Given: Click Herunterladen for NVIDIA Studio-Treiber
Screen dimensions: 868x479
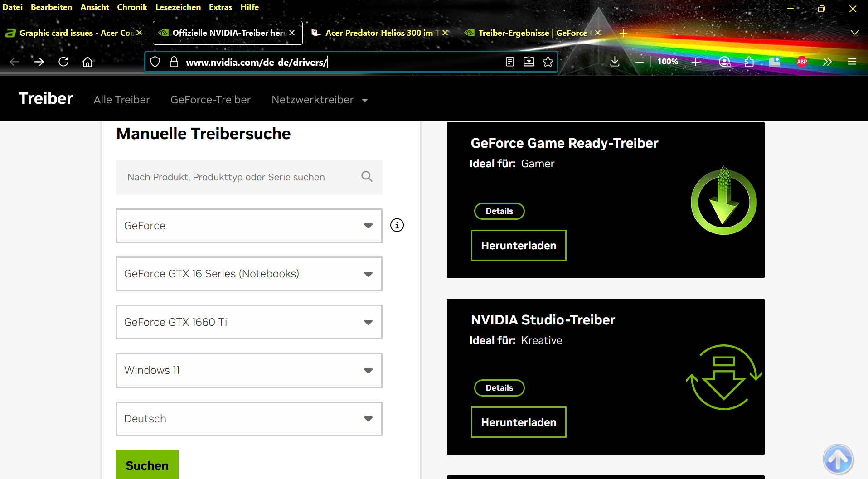Looking at the screenshot, I should point(519,422).
